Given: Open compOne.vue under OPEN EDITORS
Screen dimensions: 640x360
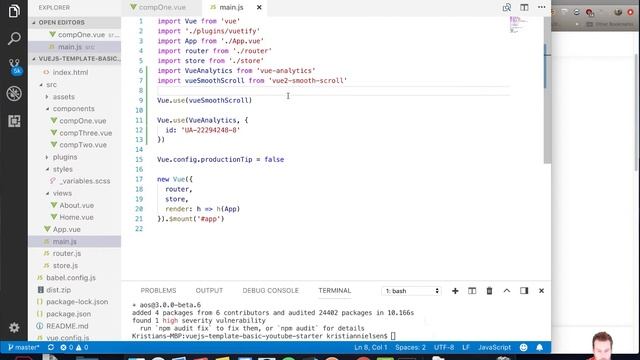Looking at the screenshot, I should pos(75,35).
